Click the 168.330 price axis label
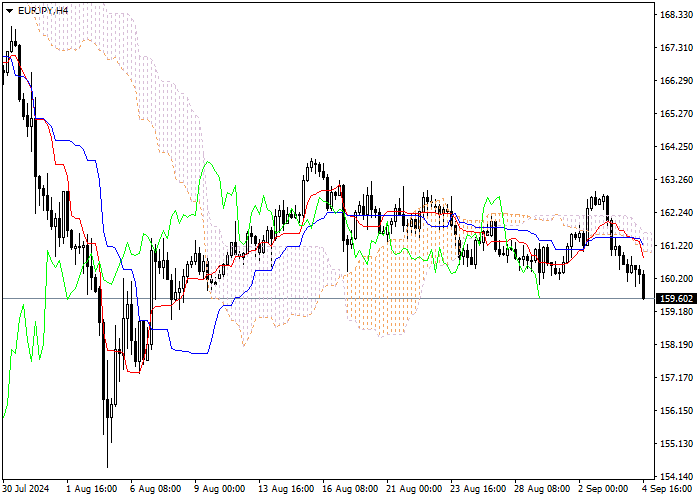The image size is (700, 500). click(x=676, y=15)
